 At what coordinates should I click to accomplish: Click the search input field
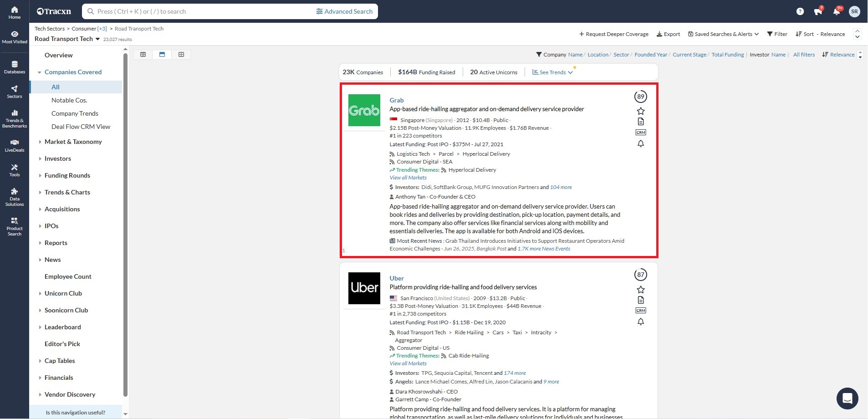[200, 11]
